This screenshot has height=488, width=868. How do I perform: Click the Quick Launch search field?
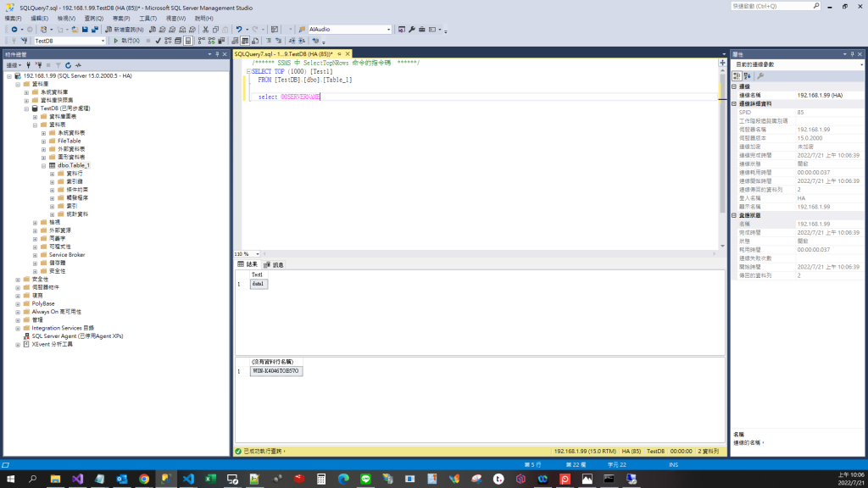point(772,6)
